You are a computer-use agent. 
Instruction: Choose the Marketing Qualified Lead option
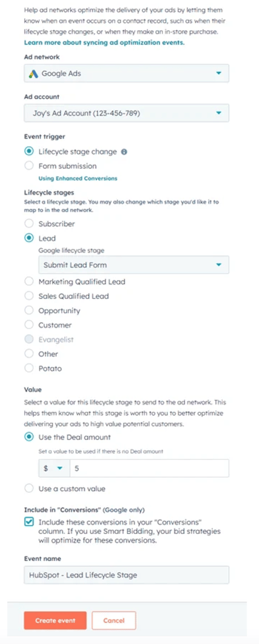click(29, 282)
